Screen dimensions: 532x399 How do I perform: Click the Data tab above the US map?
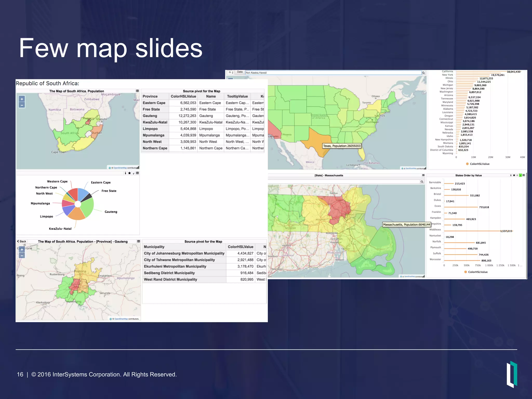coord(240,72)
